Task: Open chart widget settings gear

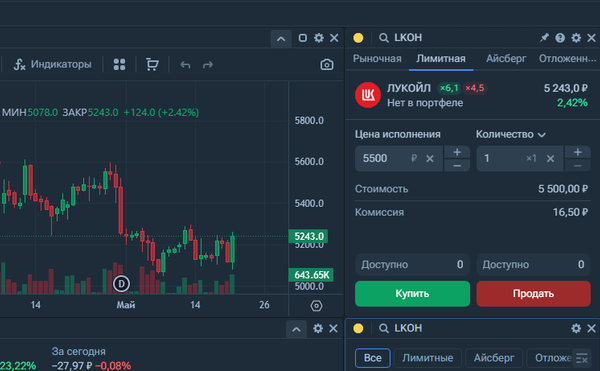Action: (318, 38)
